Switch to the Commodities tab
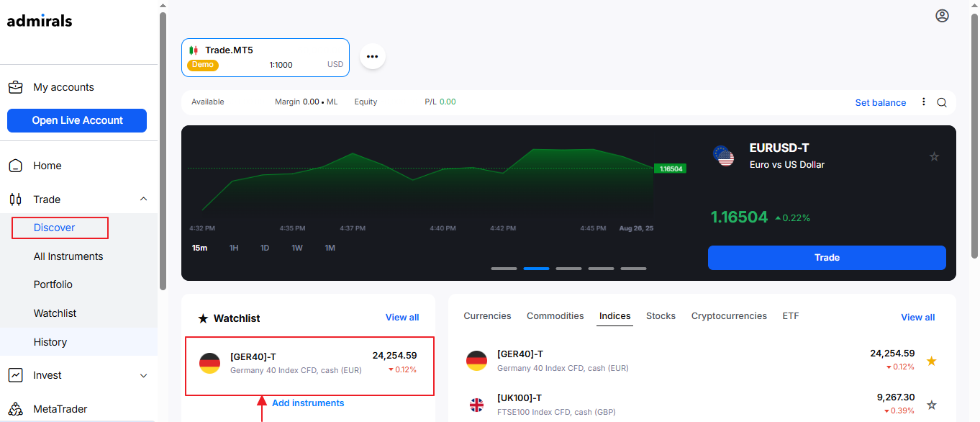Image resolution: width=980 pixels, height=422 pixels. (555, 315)
